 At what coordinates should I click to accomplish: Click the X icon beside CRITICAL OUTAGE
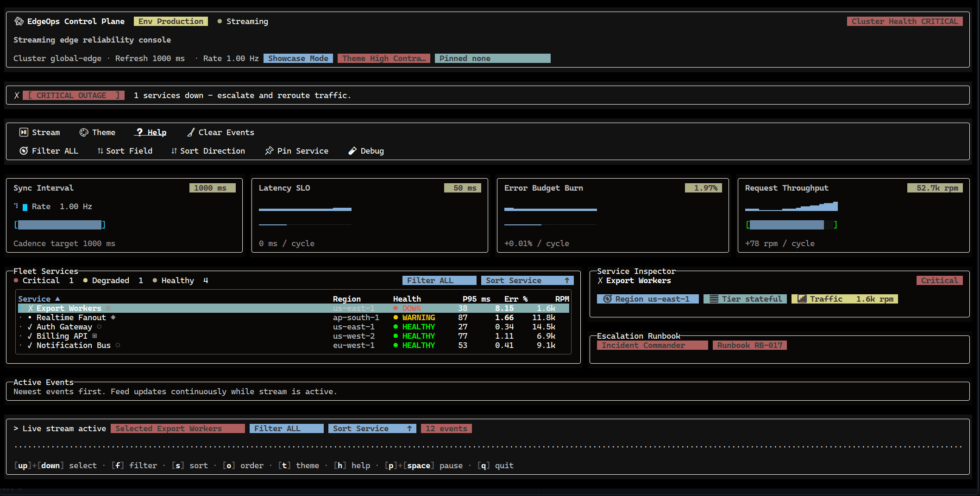[x=17, y=95]
